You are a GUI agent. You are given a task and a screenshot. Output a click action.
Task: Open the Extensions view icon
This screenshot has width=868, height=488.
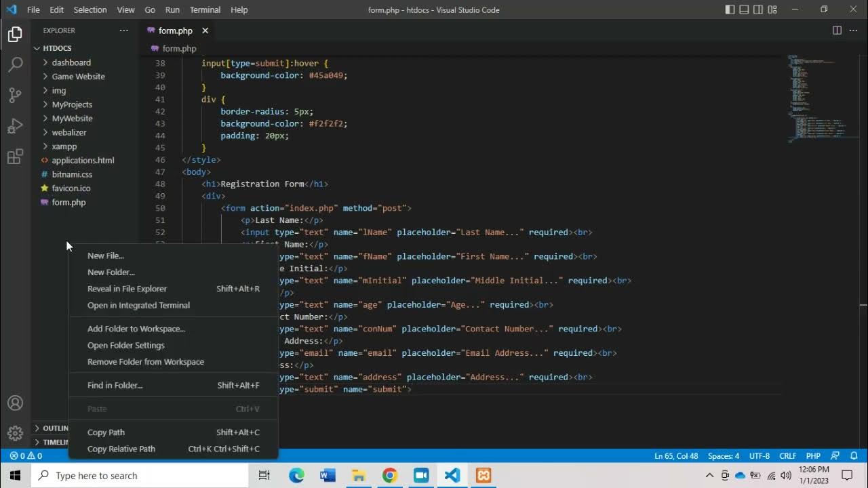point(15,157)
